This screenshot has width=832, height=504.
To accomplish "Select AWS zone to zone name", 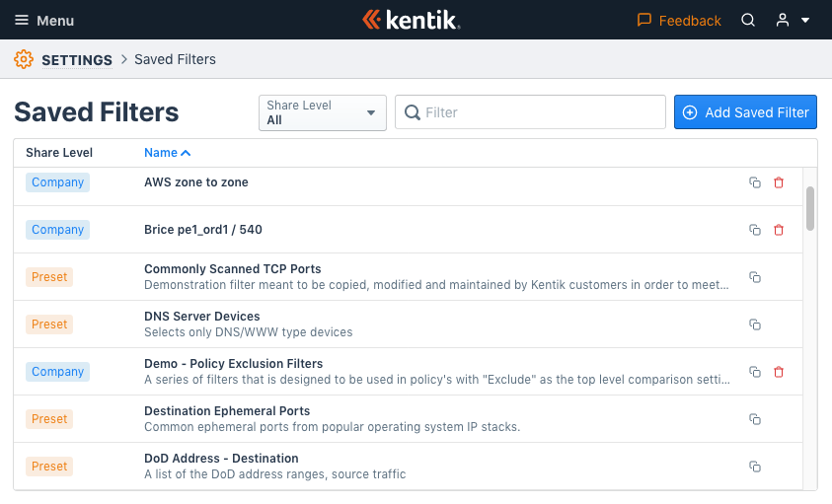I will point(196,181).
